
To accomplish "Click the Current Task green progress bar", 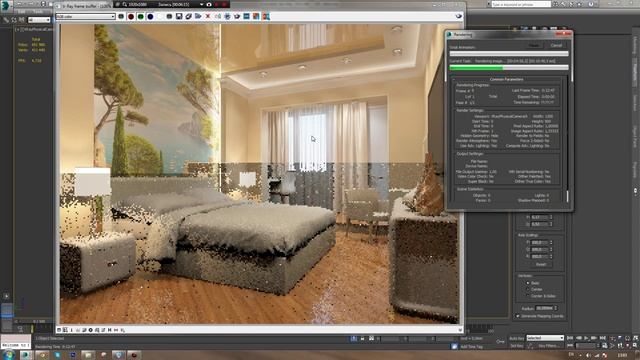I will tap(509, 68).
